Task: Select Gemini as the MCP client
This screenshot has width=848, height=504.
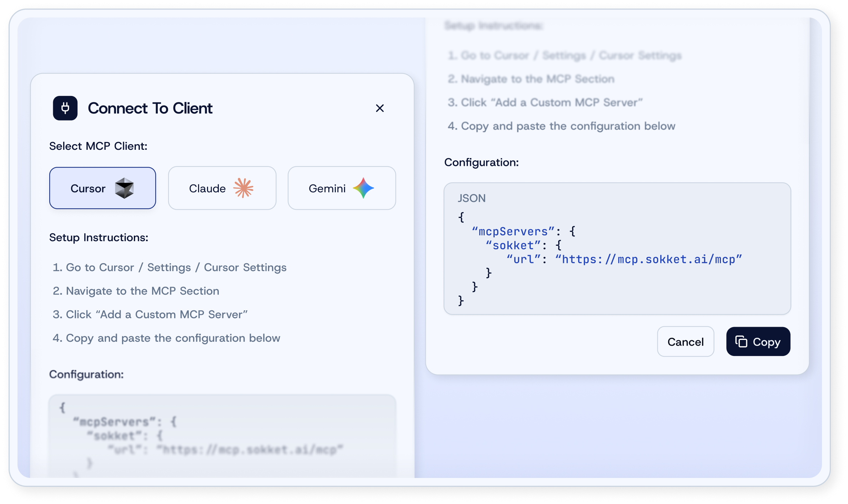Action: point(341,188)
